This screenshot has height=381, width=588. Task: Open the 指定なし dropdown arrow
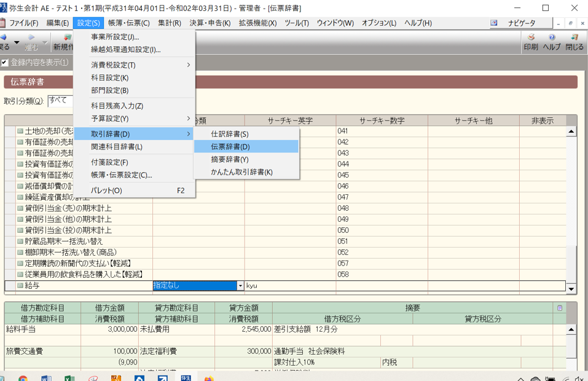click(x=240, y=286)
